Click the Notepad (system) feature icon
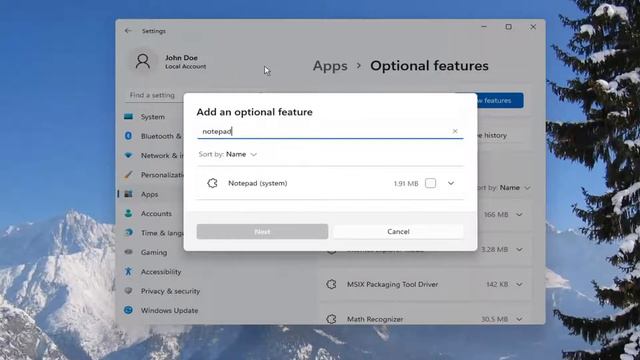The width and height of the screenshot is (640, 360). [212, 183]
